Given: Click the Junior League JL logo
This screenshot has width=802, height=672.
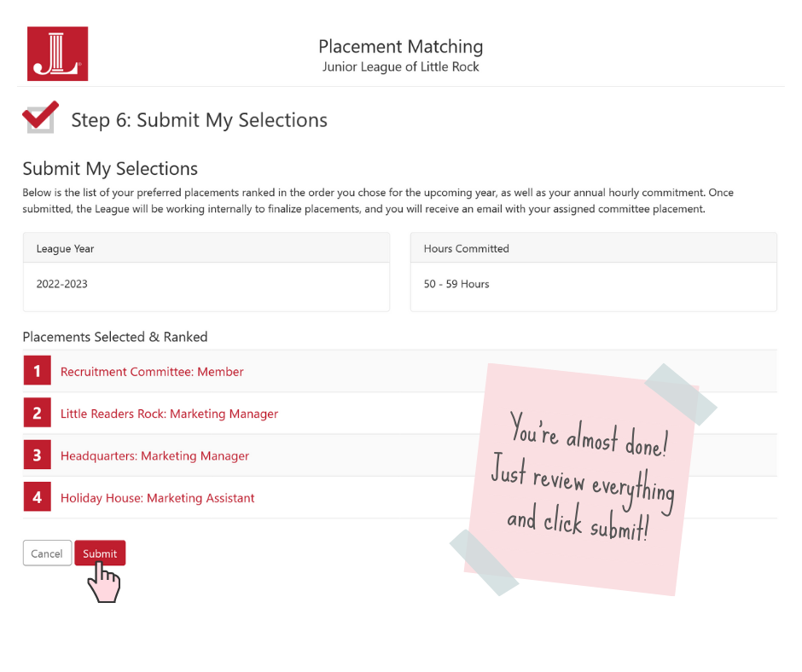Looking at the screenshot, I should (x=58, y=54).
